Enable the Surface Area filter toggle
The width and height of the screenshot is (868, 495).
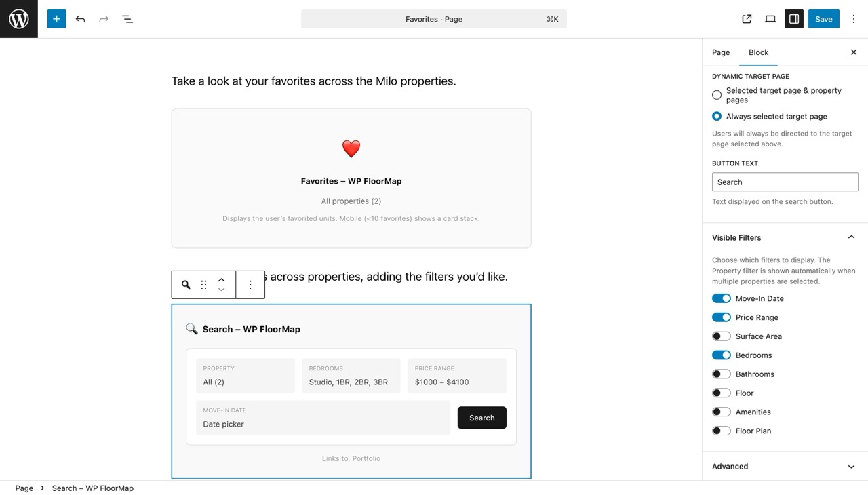tap(721, 336)
